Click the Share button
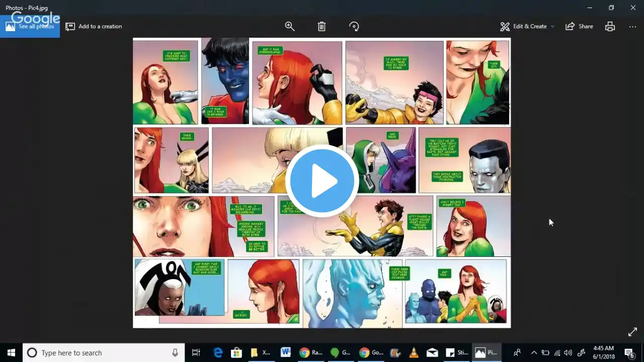Viewport: 644px width, 362px height. (579, 27)
